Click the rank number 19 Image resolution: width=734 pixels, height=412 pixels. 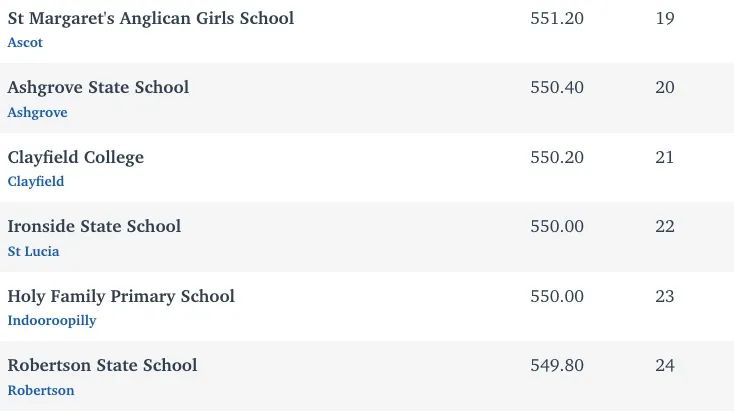coord(665,19)
